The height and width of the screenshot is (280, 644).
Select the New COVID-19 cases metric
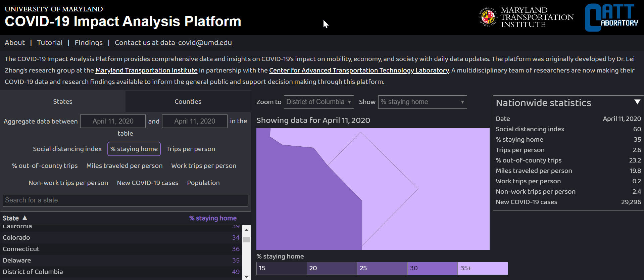tap(147, 183)
